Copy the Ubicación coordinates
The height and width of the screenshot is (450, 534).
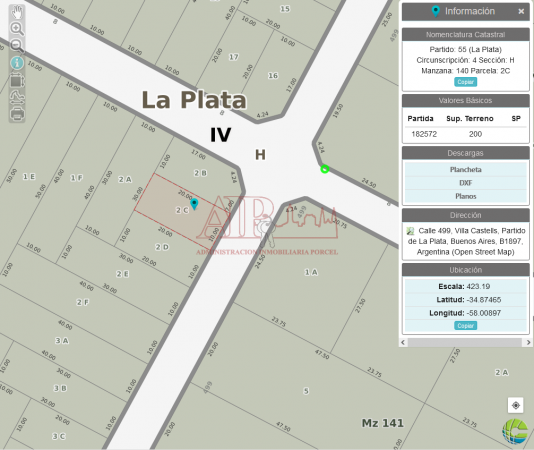pyautogui.click(x=466, y=326)
